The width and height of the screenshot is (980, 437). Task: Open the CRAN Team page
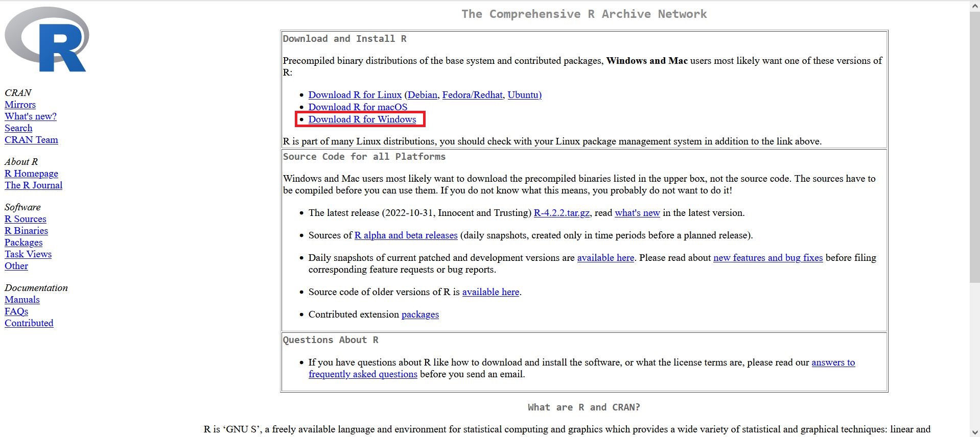(x=31, y=140)
